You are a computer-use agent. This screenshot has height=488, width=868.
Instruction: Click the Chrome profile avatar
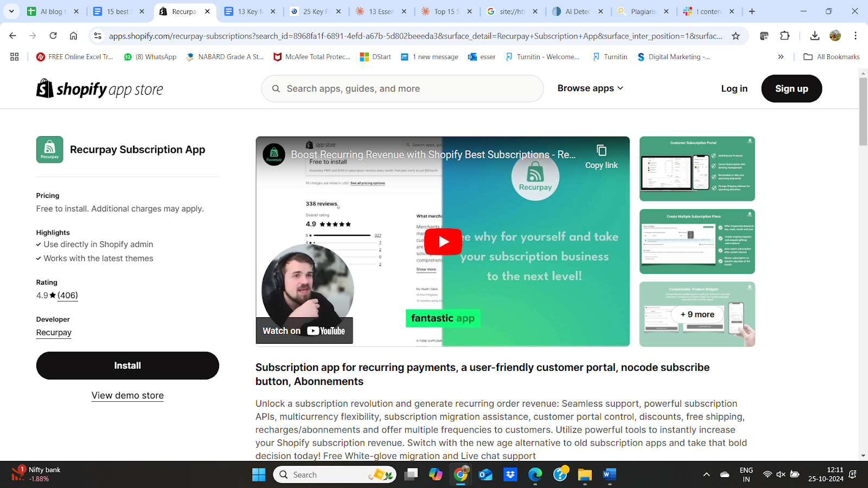point(835,36)
